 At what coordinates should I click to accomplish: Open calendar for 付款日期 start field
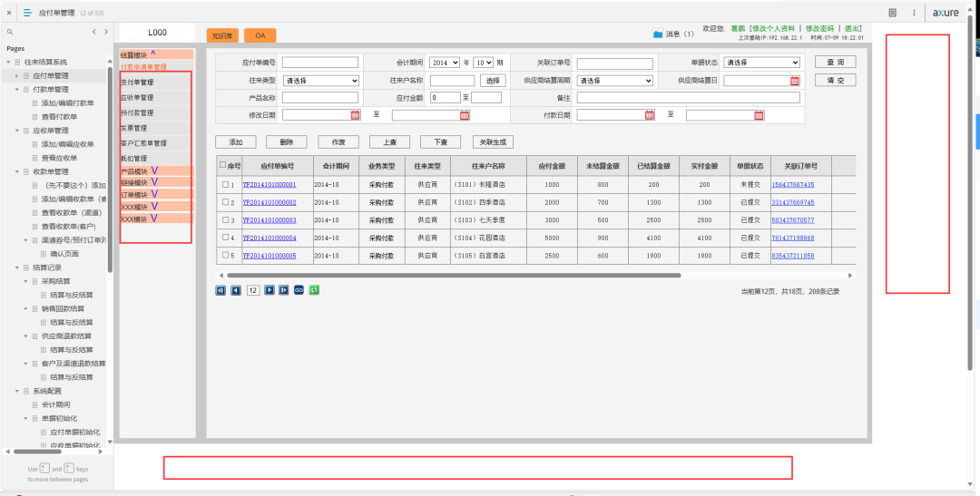(650, 115)
